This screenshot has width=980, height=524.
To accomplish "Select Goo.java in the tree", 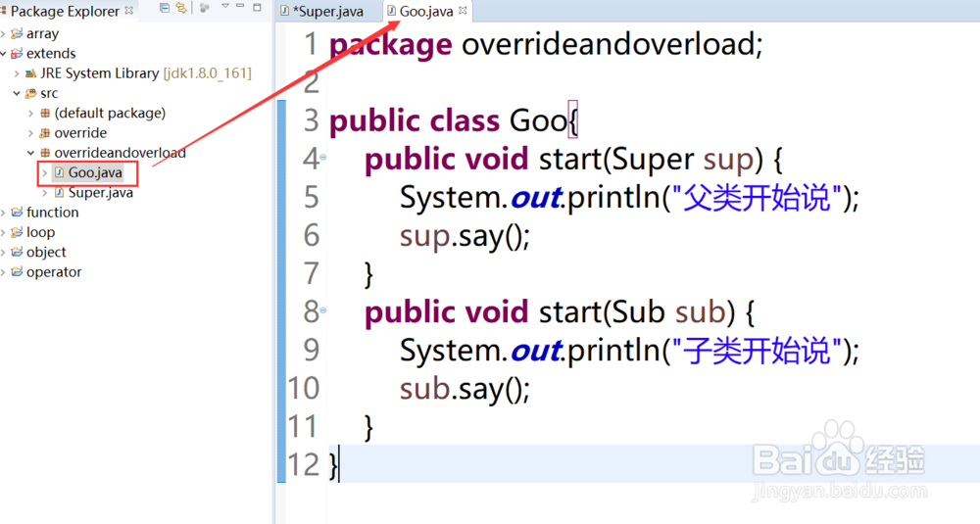I will pyautogui.click(x=95, y=172).
